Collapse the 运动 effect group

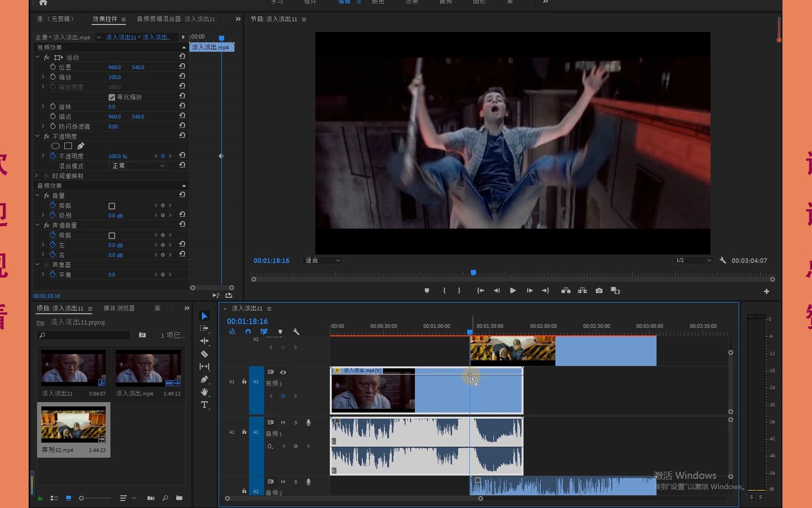(x=38, y=57)
